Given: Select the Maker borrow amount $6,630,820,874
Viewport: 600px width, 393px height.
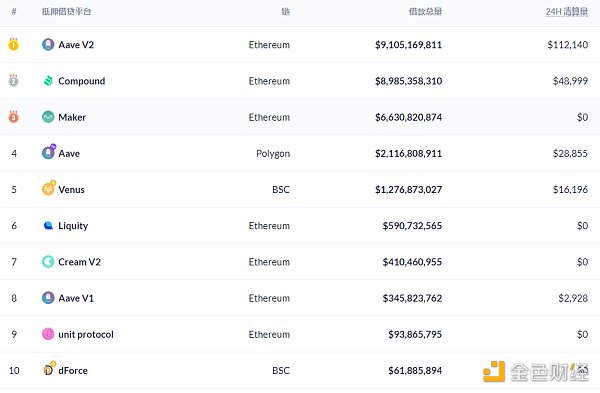Looking at the screenshot, I should coord(408,117).
